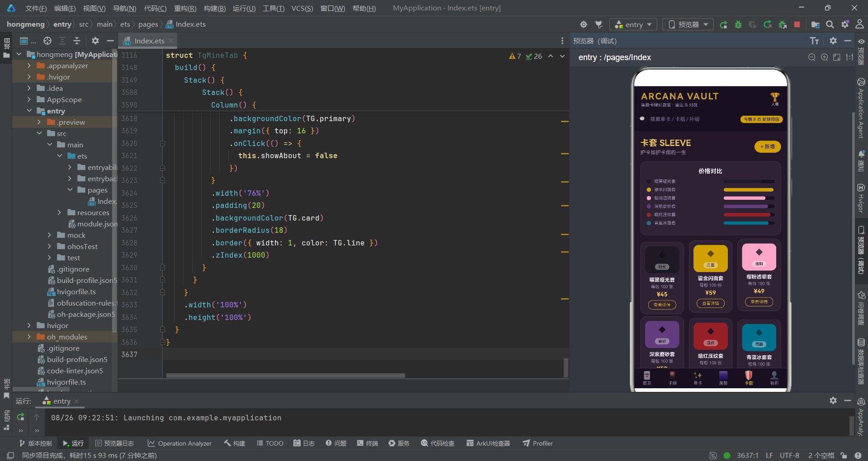
Task: Zoom out the previewer
Action: coord(812,57)
